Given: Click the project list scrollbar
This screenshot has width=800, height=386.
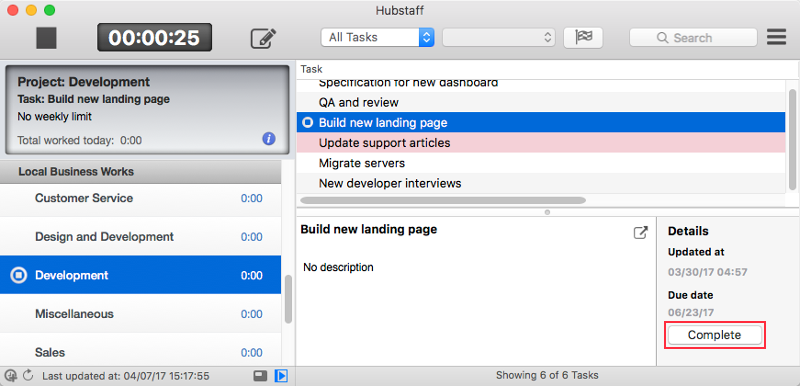Looking at the screenshot, I should pos(288,299).
